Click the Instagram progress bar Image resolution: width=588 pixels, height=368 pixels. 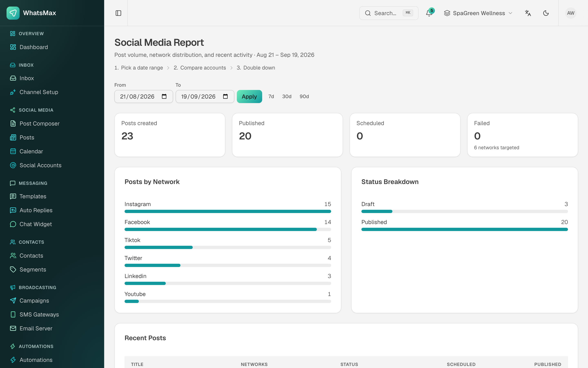[228, 211]
